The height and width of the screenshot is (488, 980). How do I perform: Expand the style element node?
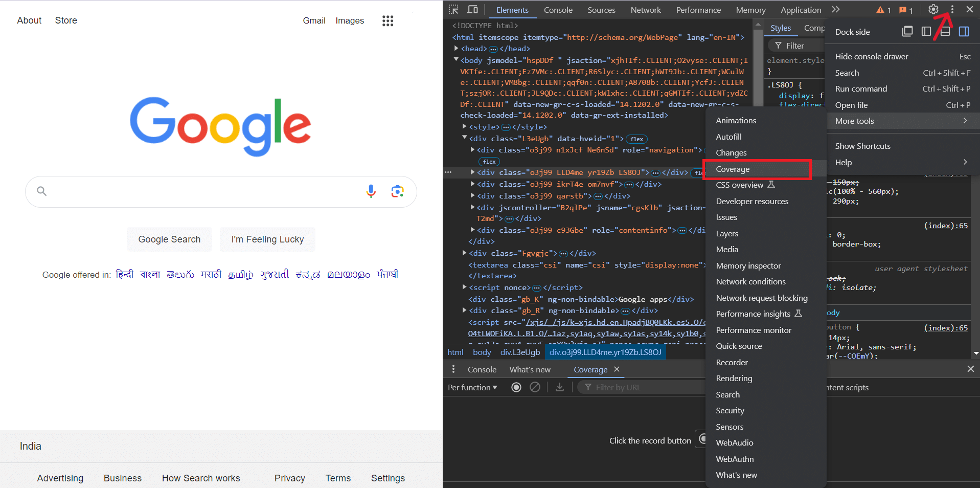pos(464,126)
